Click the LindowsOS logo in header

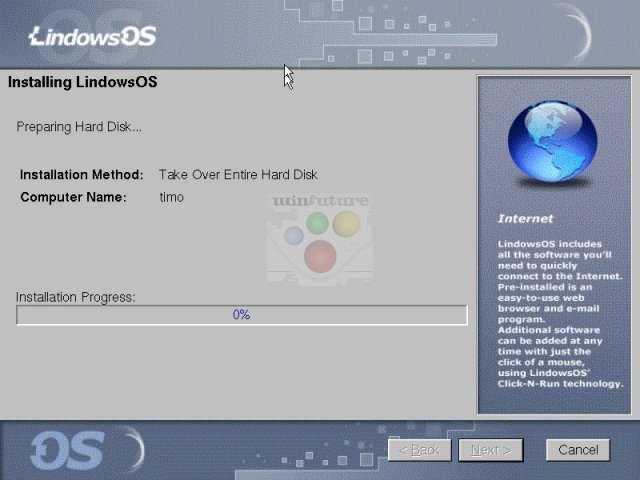point(93,36)
